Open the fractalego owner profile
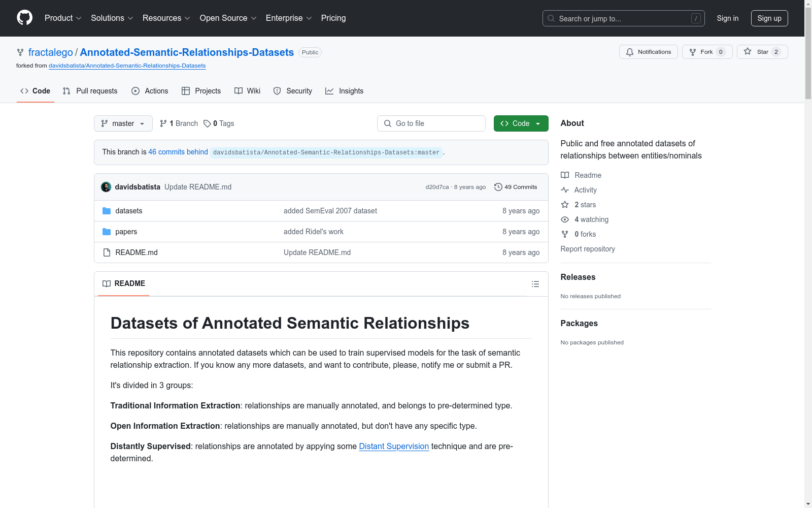812x508 pixels. point(51,52)
